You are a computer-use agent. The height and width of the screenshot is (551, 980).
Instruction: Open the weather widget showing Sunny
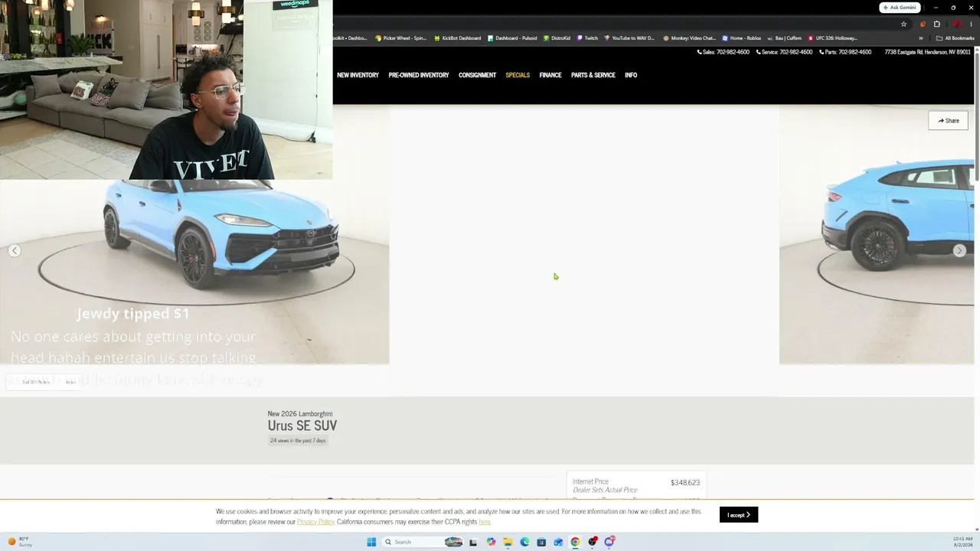tap(21, 542)
